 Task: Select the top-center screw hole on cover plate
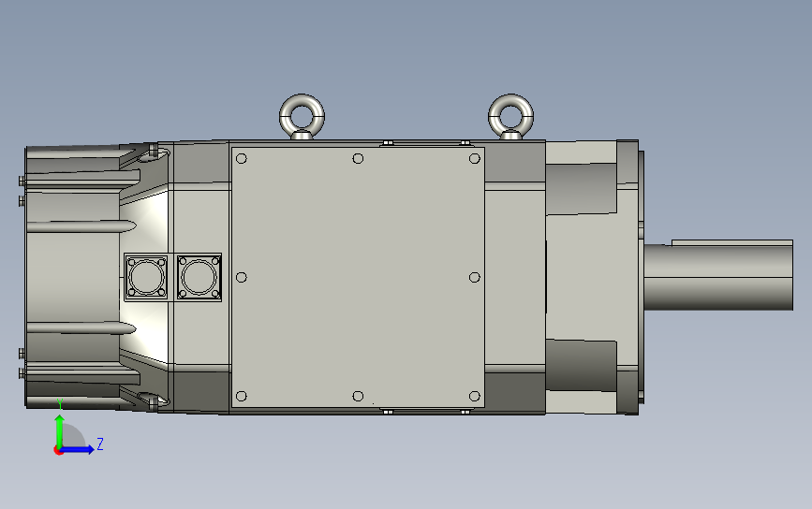pyautogui.click(x=358, y=158)
